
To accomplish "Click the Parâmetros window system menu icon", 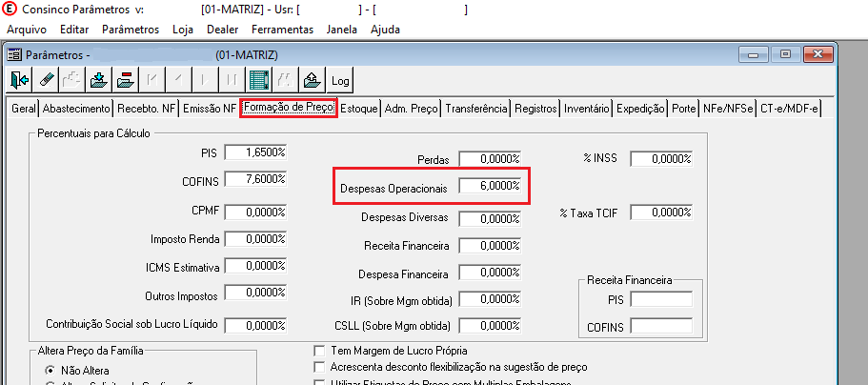I will point(15,55).
